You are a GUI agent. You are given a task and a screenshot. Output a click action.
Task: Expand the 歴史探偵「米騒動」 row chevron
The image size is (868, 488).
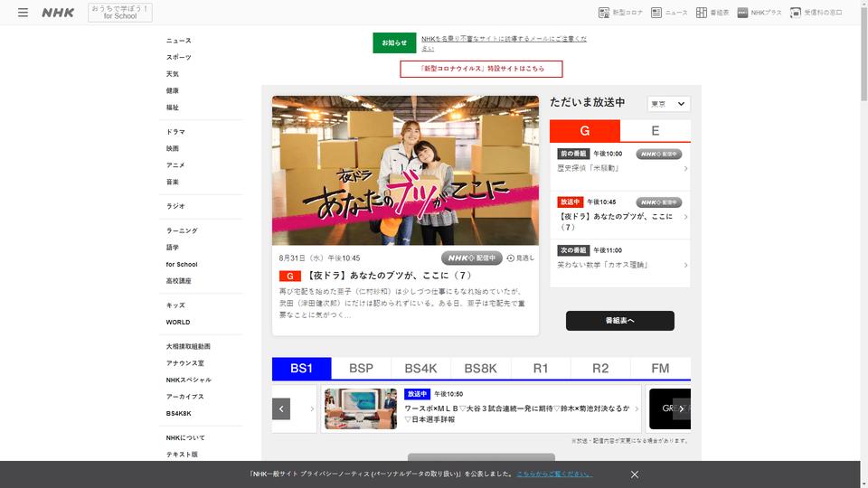pos(685,168)
